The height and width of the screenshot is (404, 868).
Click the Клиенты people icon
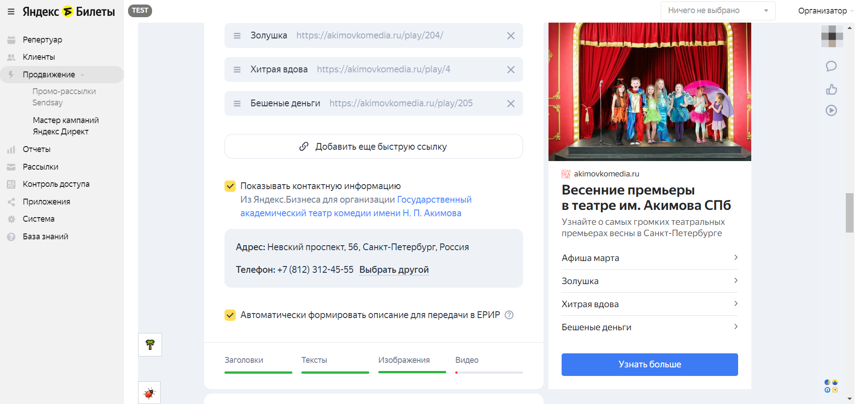coord(11,57)
